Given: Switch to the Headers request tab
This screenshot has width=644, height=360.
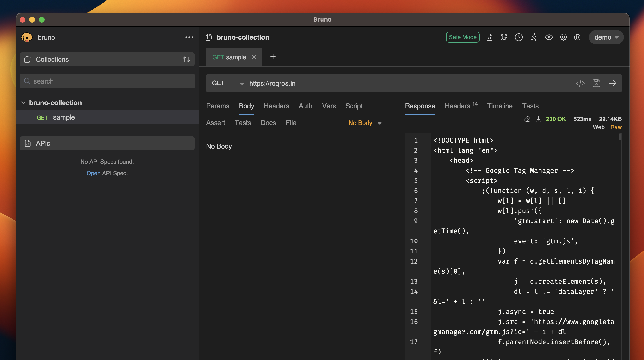Looking at the screenshot, I should (276, 106).
